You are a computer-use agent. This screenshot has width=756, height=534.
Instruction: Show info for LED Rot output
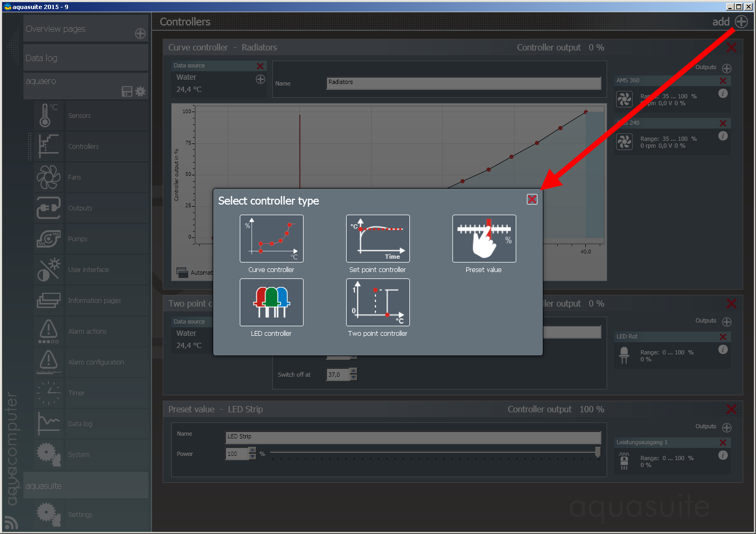(x=723, y=350)
